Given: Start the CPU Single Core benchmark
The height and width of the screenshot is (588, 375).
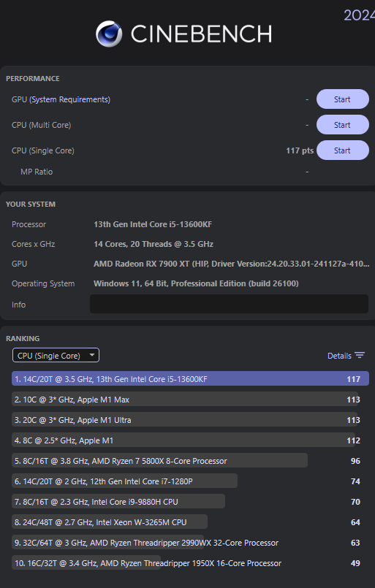Looking at the screenshot, I should pyautogui.click(x=342, y=150).
